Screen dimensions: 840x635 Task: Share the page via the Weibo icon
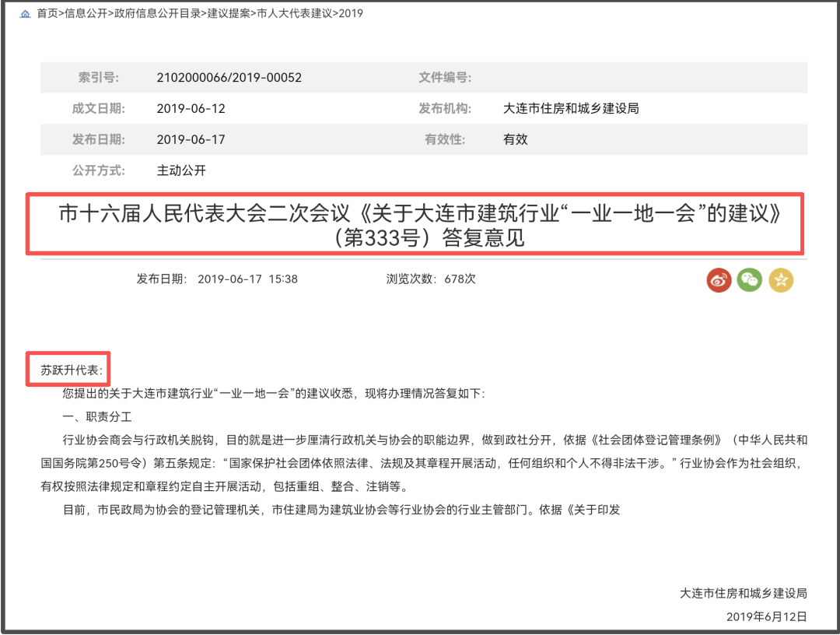point(719,280)
